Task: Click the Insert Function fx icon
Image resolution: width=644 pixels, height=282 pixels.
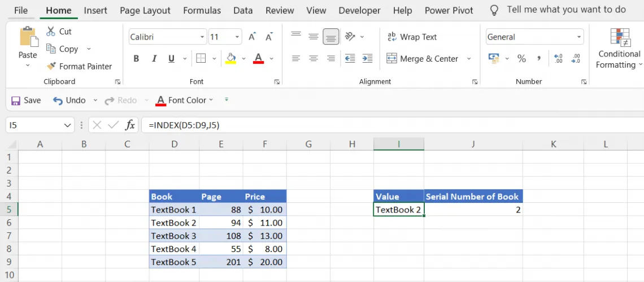Action: (x=130, y=125)
